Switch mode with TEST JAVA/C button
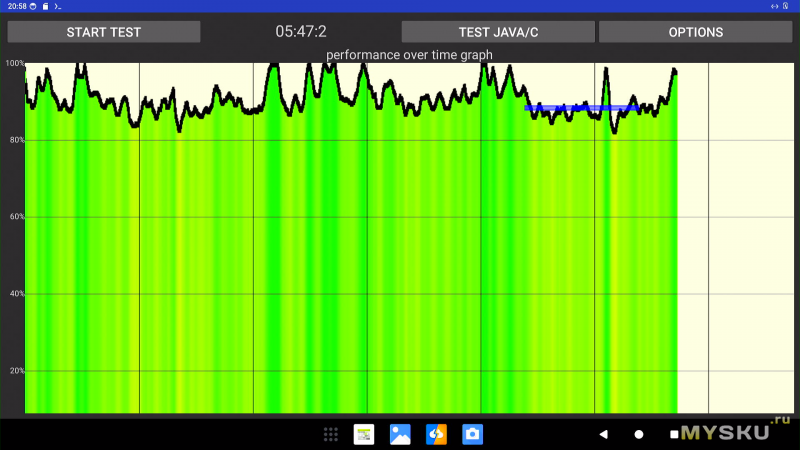The image size is (800, 450). point(497,32)
